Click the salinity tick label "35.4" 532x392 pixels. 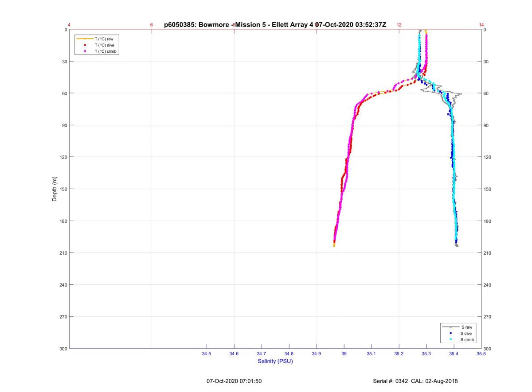(x=454, y=354)
